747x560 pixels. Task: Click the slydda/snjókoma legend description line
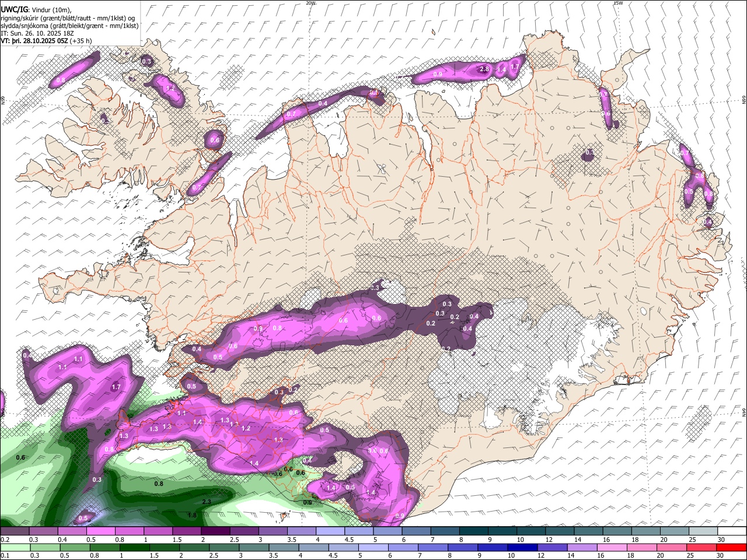pos(69,26)
